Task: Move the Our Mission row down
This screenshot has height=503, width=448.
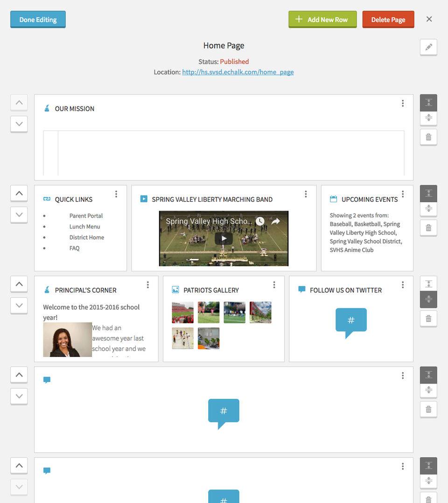Action: click(19, 124)
